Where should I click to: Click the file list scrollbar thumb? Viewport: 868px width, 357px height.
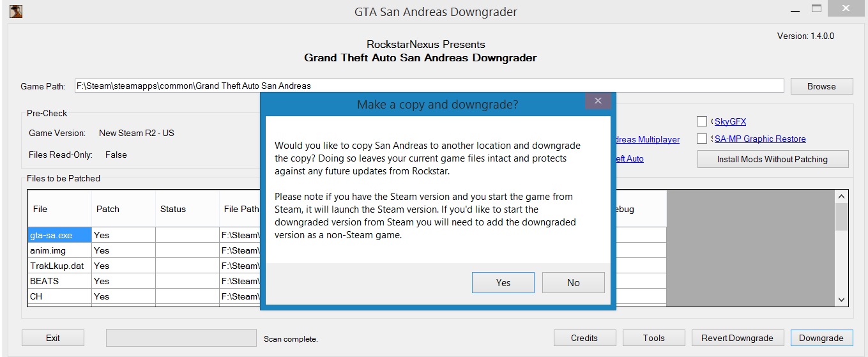(x=842, y=217)
